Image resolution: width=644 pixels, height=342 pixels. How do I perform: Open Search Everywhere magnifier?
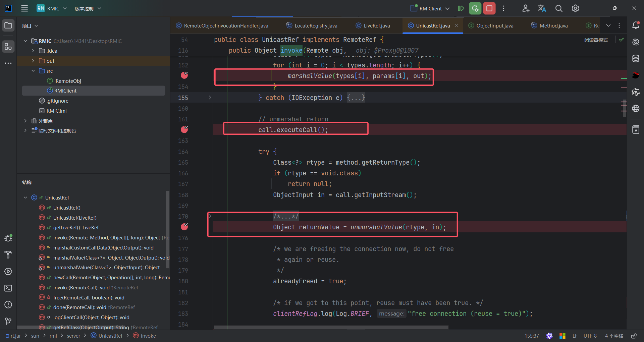point(559,8)
